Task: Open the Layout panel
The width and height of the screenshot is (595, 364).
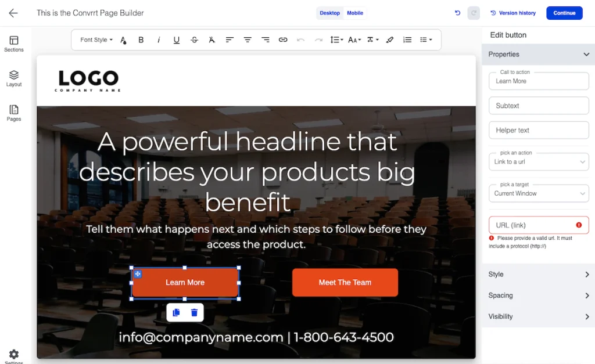Action: tap(14, 78)
